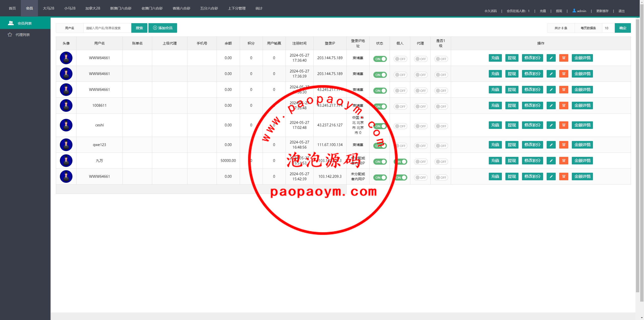Click the 搜索 search button
The height and width of the screenshot is (320, 644).
pyautogui.click(x=139, y=28)
